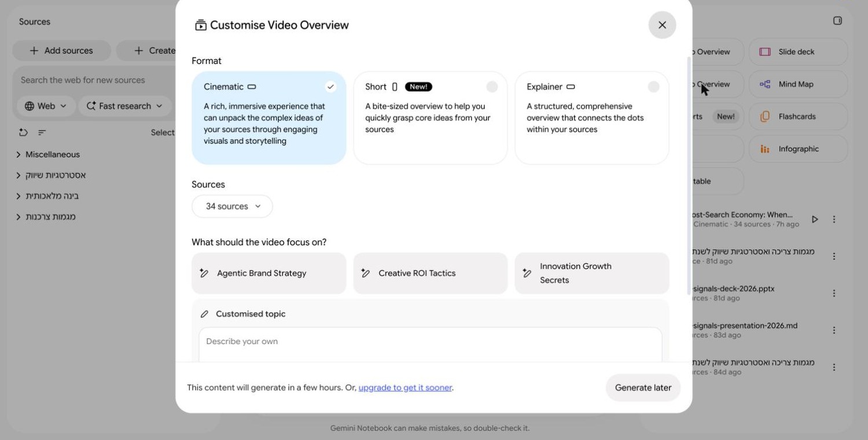Click the Describe your own topic field
868x440 pixels.
click(431, 345)
